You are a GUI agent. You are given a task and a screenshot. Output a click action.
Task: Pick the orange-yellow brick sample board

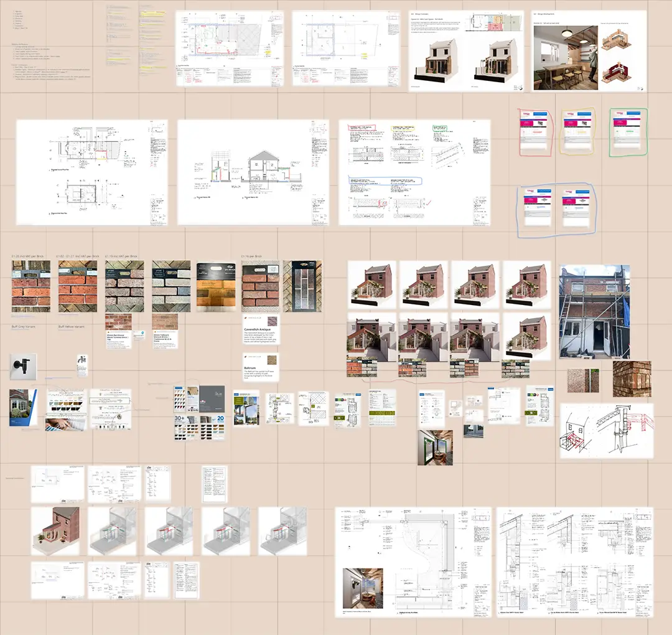tap(215, 286)
